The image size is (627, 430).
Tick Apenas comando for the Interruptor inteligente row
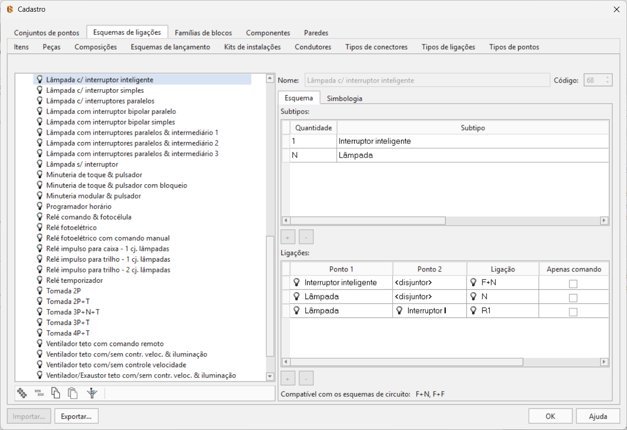tap(573, 284)
